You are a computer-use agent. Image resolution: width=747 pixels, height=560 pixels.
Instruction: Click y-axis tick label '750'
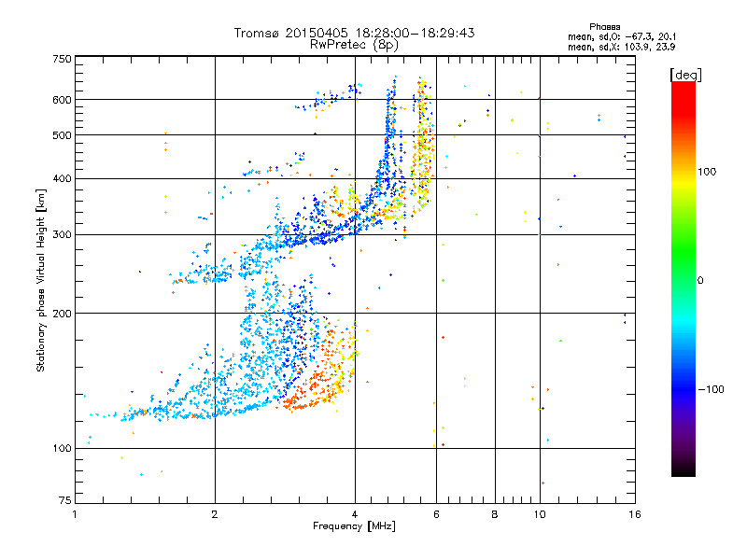(62, 59)
